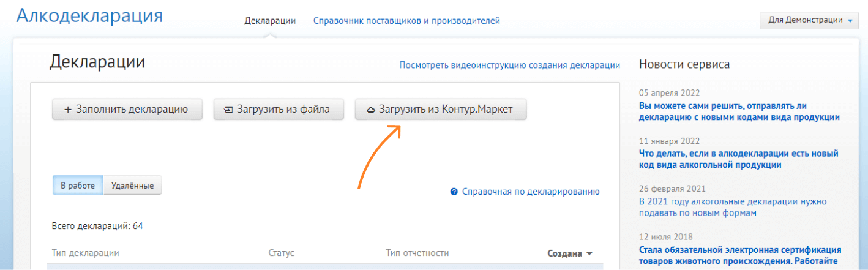
Task: Click the Тип отчетности column header
Action: click(x=417, y=252)
